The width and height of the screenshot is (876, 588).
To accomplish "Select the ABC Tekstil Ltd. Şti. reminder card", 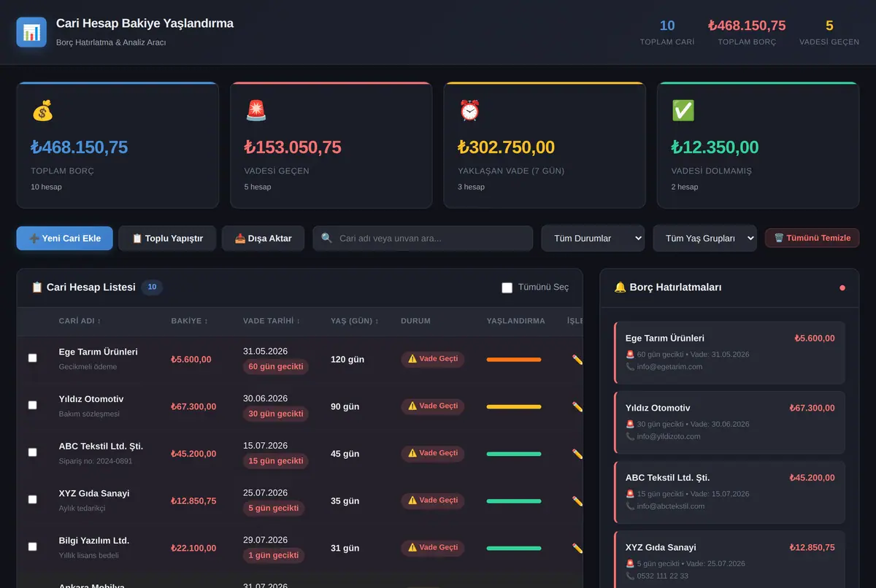I will coord(730,492).
